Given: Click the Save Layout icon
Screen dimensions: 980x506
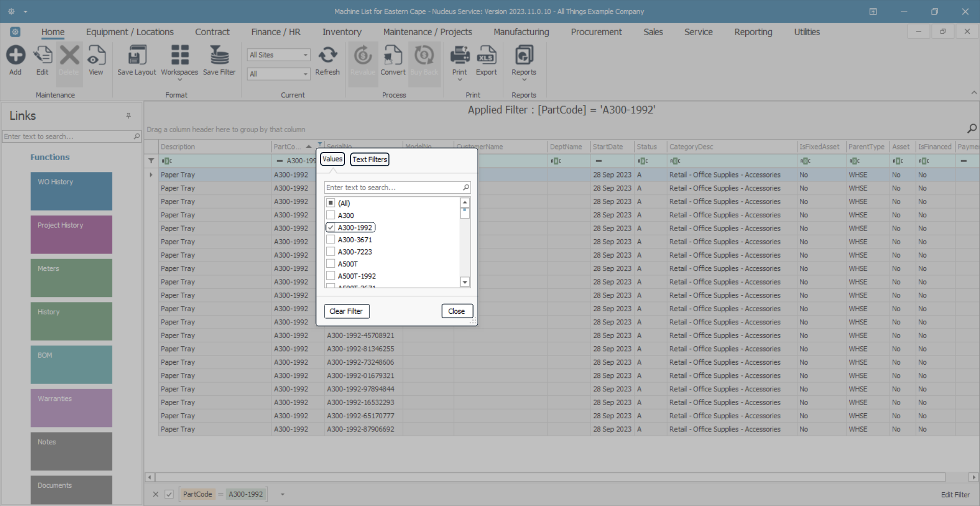Looking at the screenshot, I should [137, 56].
